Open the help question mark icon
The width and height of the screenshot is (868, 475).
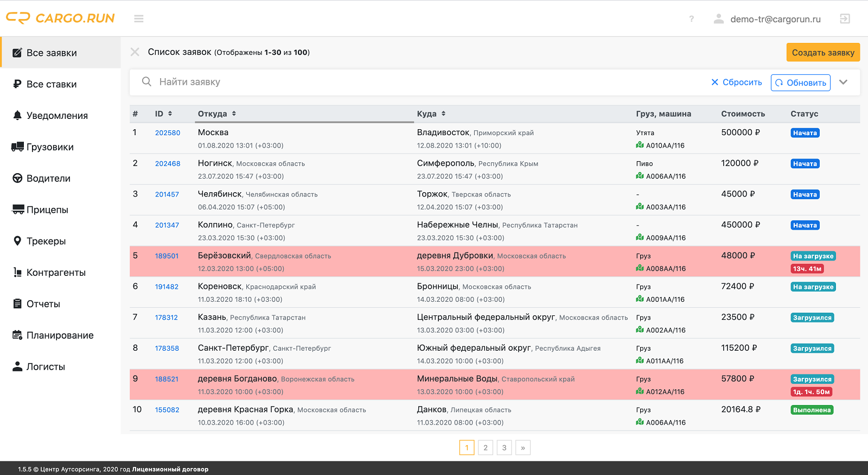click(691, 19)
